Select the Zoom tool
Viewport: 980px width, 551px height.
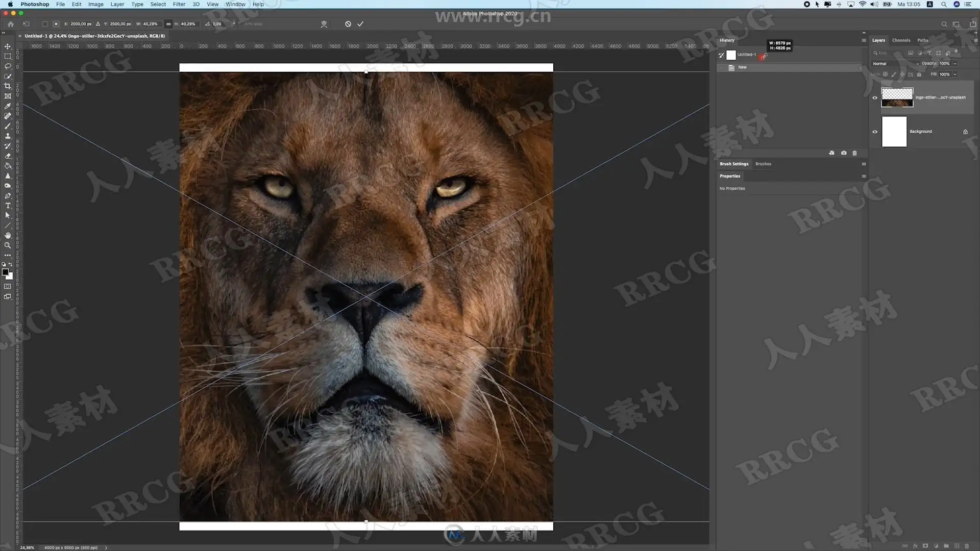coord(8,245)
